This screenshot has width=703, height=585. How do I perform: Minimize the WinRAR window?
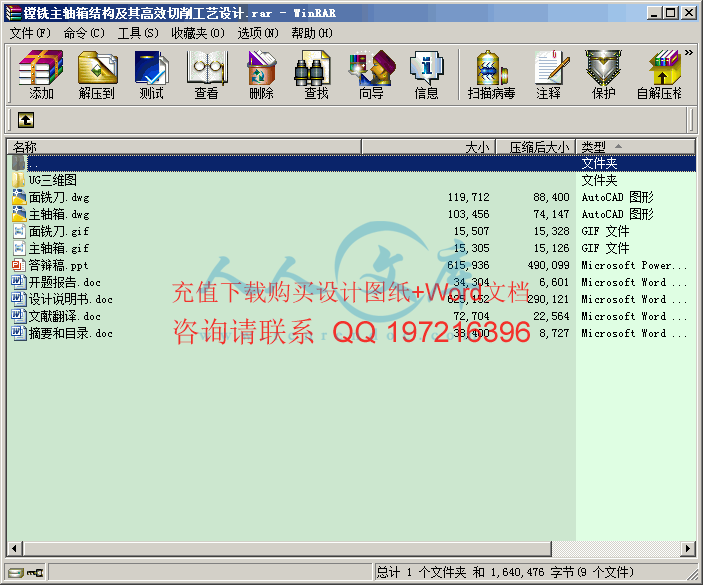[654, 13]
